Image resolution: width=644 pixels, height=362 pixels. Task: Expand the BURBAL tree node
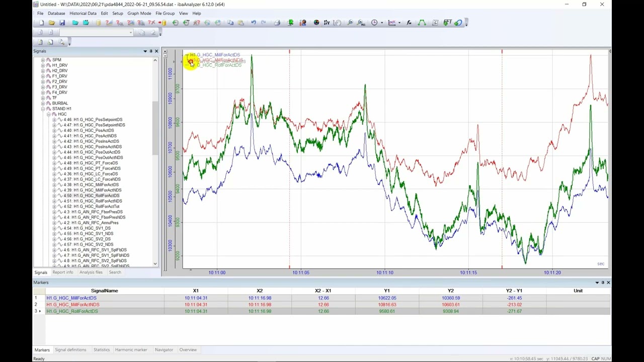click(x=43, y=104)
